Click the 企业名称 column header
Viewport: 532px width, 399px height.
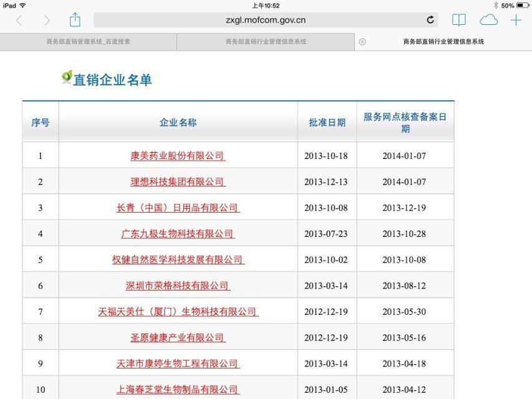click(178, 122)
